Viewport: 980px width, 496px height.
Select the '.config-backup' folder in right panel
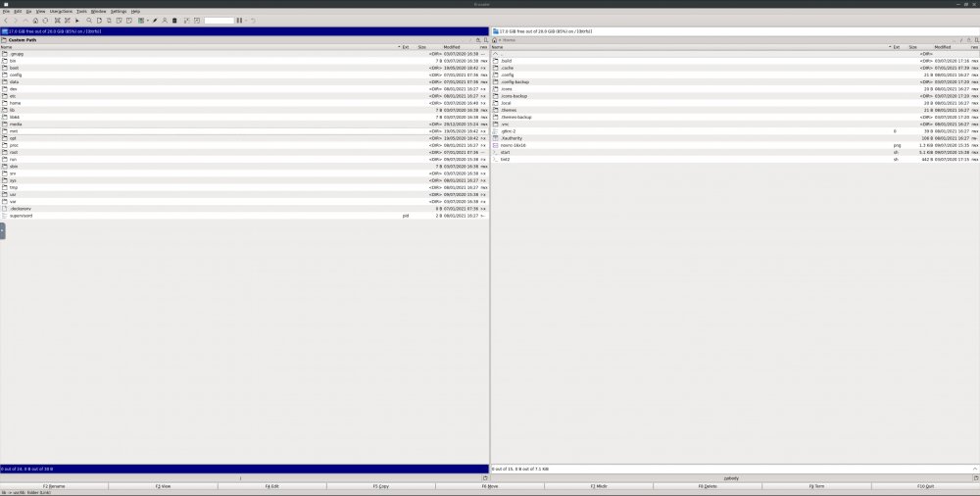pyautogui.click(x=735, y=82)
